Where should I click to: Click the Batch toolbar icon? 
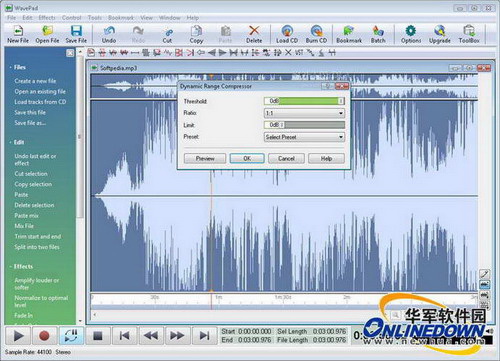378,34
